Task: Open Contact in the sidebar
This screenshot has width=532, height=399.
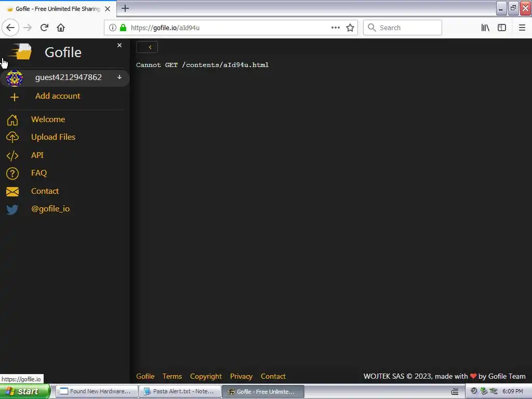Action: (45, 191)
